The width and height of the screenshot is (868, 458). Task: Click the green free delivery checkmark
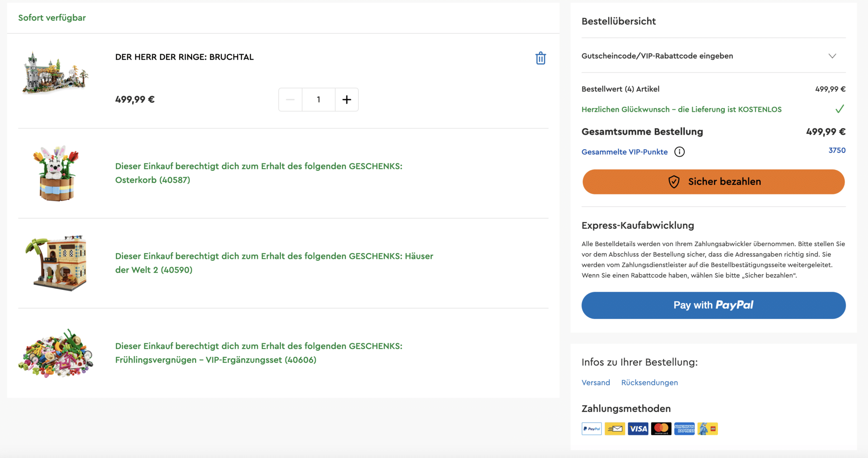[x=840, y=109]
